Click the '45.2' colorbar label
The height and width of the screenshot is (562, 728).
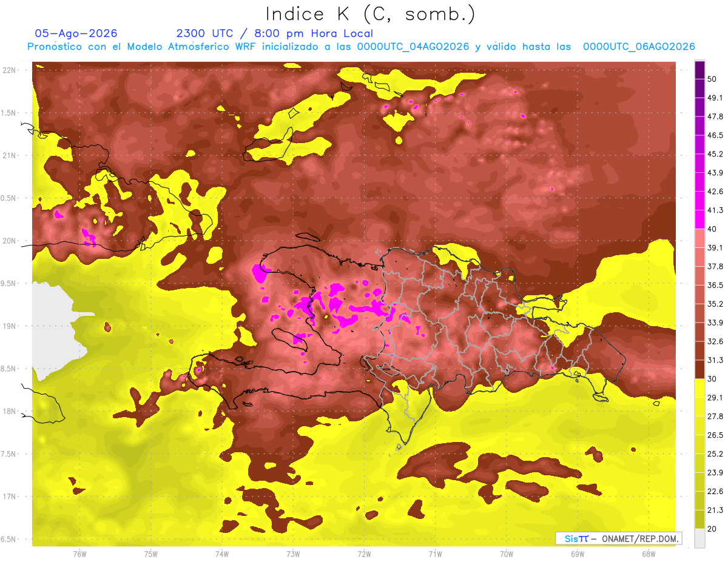pos(715,153)
